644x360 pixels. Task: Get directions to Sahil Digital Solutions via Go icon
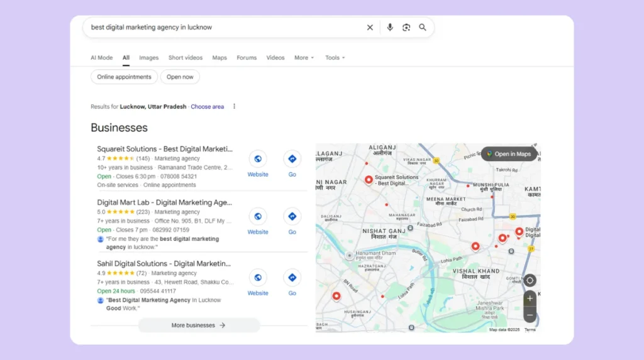292,278
